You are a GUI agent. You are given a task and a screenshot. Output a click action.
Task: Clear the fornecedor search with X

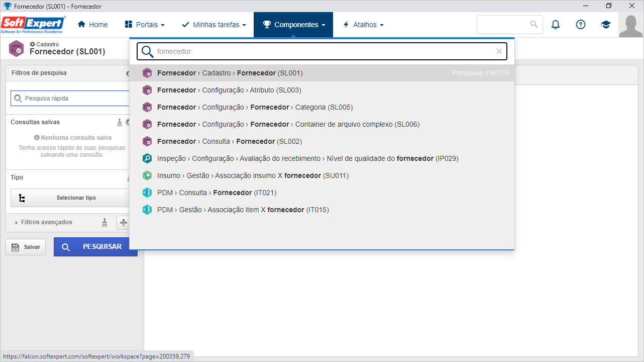click(499, 51)
